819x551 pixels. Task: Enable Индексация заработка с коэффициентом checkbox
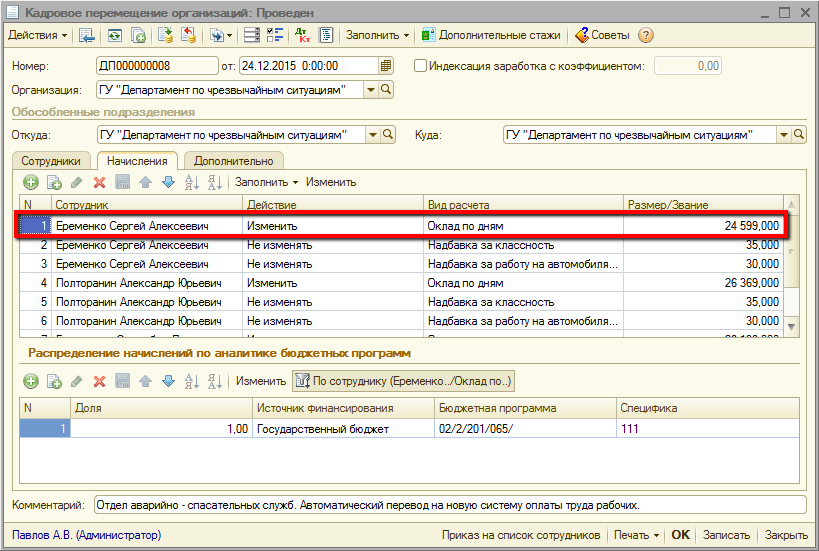coord(420,66)
